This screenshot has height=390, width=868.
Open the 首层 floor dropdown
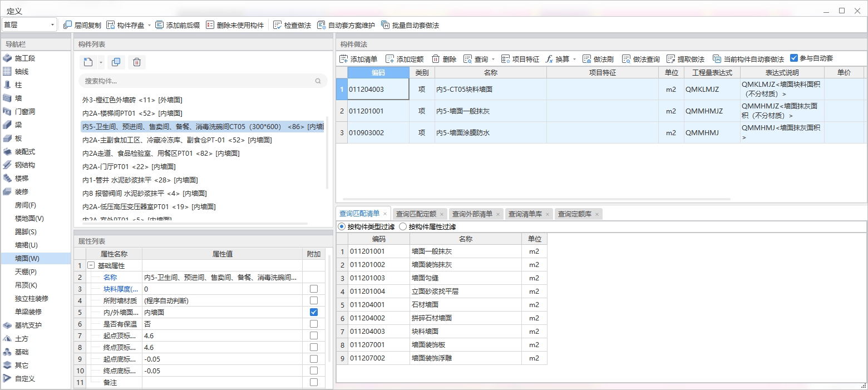(29, 25)
